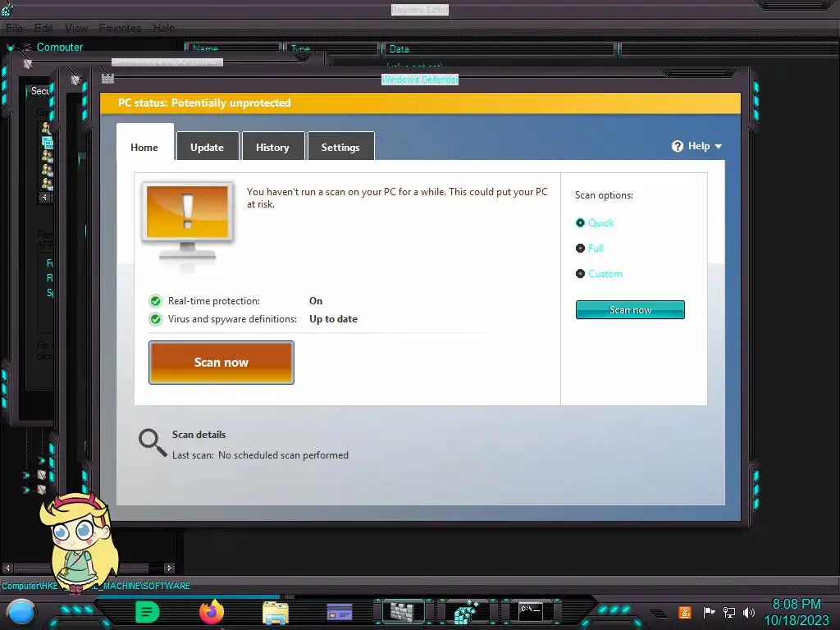Click the Real-time protection: label
Image resolution: width=840 pixels, height=630 pixels.
point(214,301)
